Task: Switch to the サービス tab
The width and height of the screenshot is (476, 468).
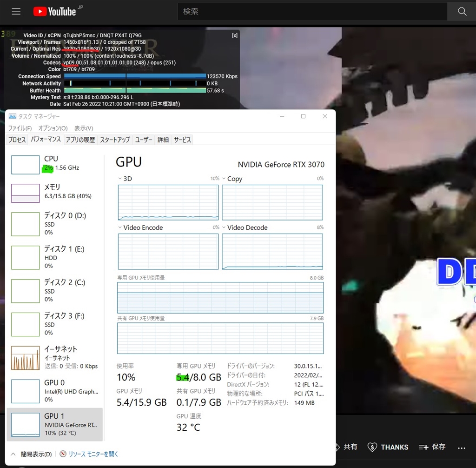Action: click(182, 140)
